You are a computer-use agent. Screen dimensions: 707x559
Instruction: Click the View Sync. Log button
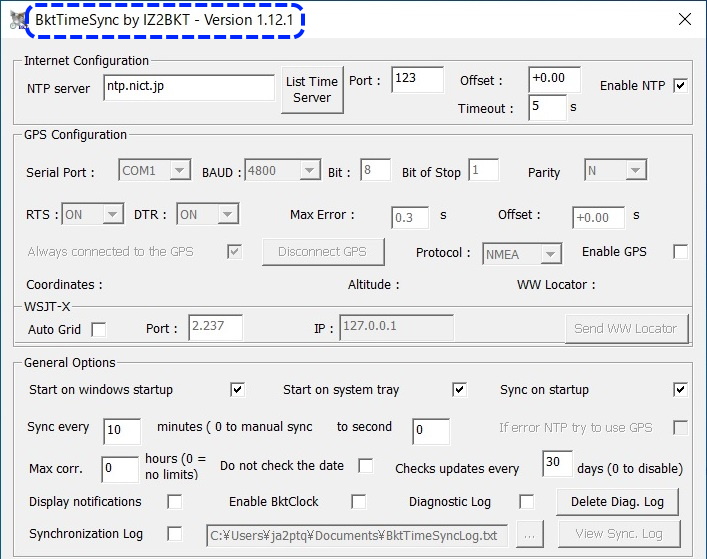pos(619,534)
